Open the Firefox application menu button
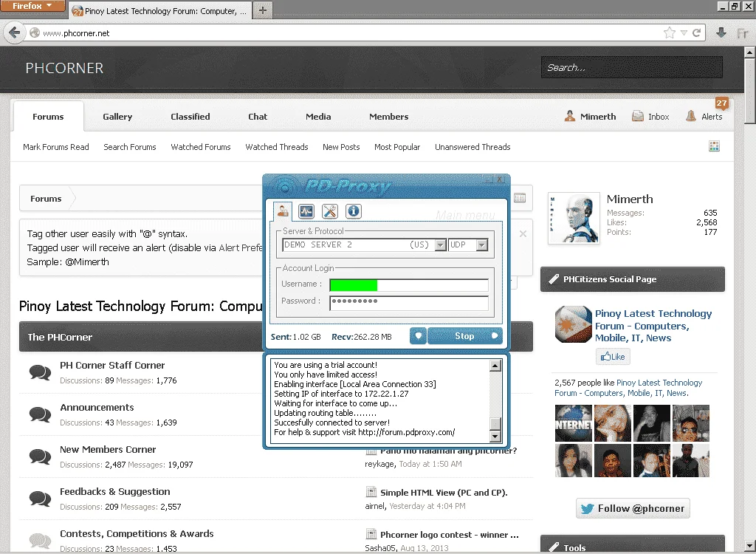 tap(32, 6)
